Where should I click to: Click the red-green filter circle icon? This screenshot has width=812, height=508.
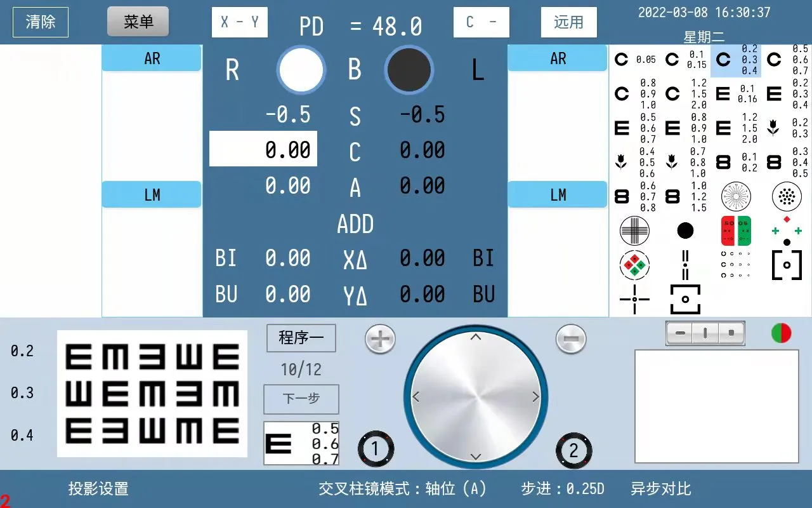pos(781,333)
